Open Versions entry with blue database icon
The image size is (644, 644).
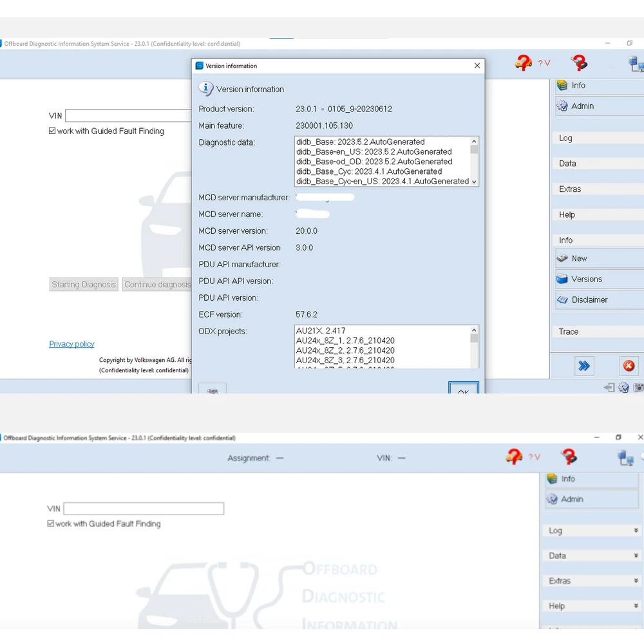click(x=600, y=279)
